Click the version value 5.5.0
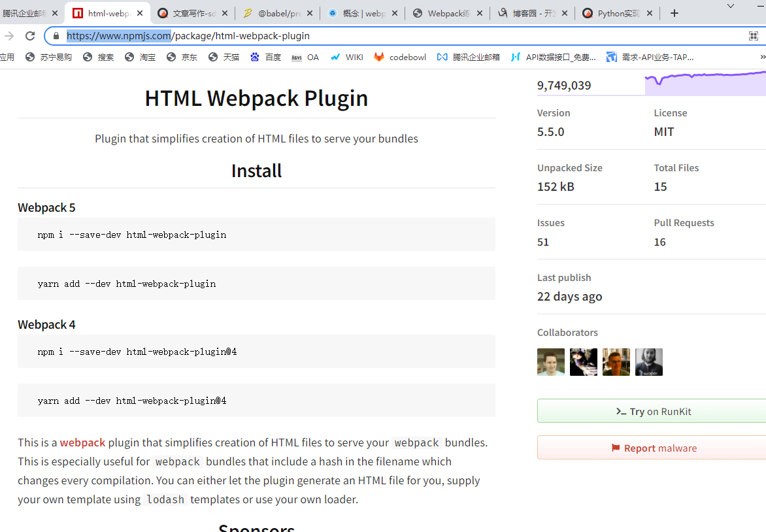 coord(550,132)
